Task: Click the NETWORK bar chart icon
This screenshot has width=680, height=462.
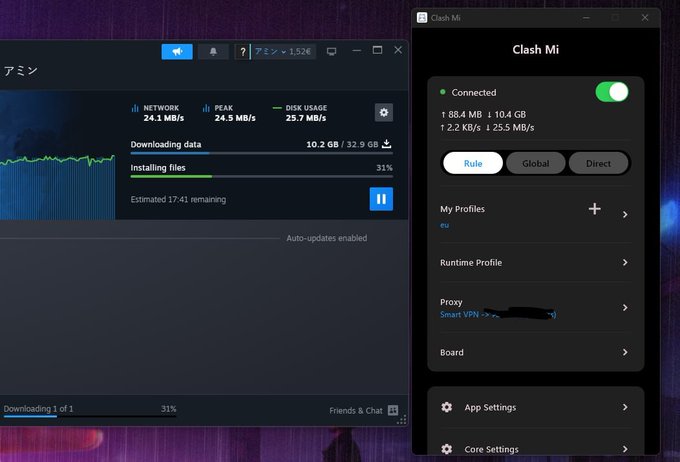Action: point(135,108)
